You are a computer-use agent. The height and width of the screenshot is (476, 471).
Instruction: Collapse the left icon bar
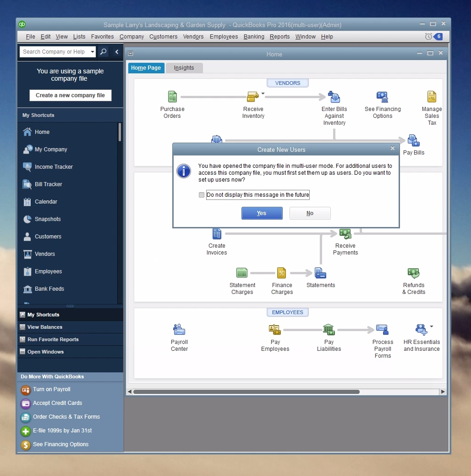(x=117, y=52)
